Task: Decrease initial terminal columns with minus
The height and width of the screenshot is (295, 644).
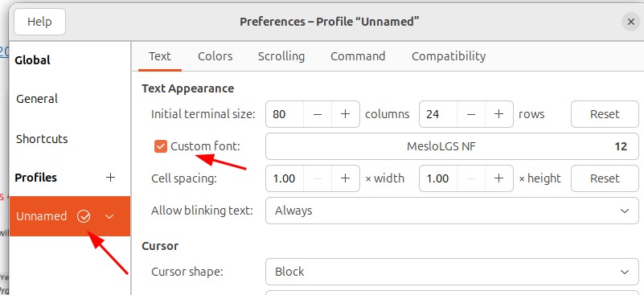Action: pos(318,114)
